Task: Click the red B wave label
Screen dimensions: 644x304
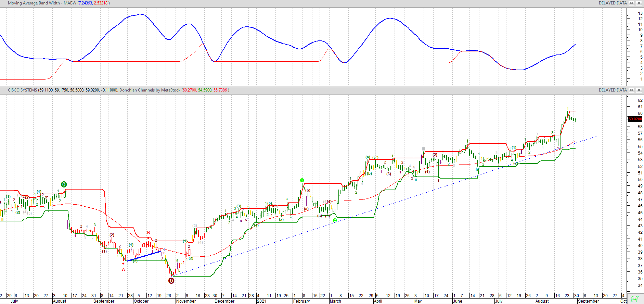Action: click(149, 233)
